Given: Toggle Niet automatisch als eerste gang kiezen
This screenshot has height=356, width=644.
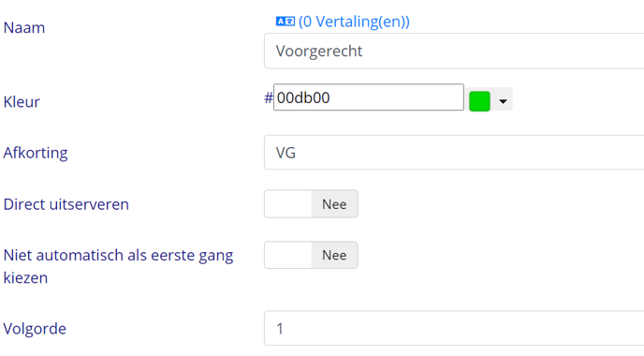Looking at the screenshot, I should pos(311,255).
